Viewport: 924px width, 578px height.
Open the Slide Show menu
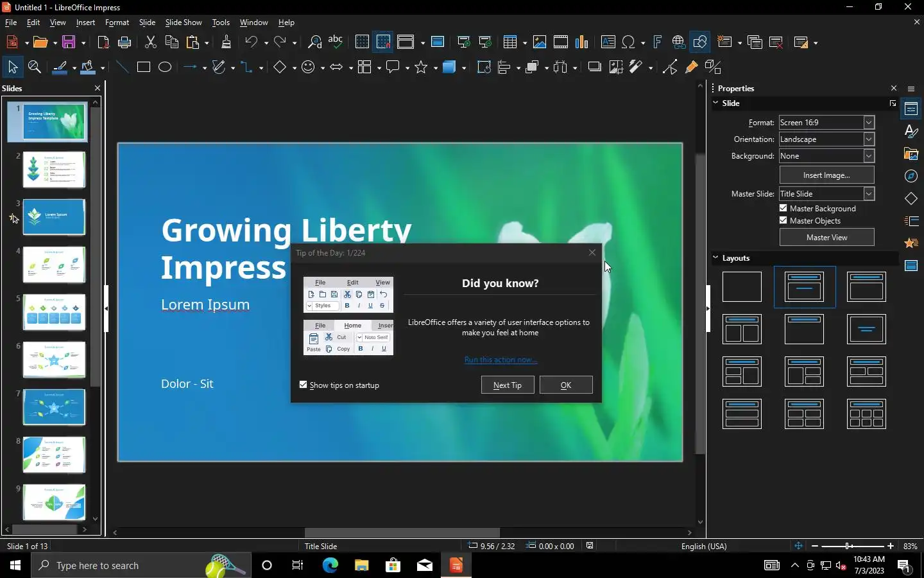184,22
